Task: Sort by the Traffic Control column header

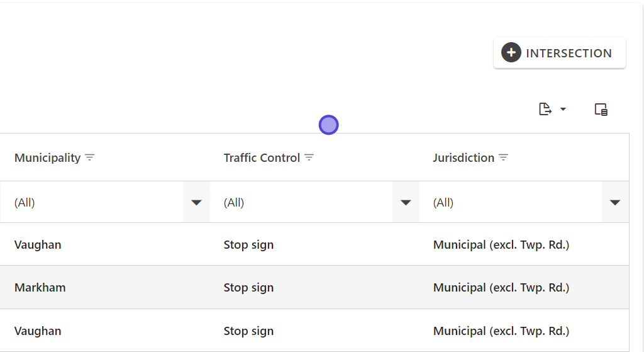Action: coord(262,157)
